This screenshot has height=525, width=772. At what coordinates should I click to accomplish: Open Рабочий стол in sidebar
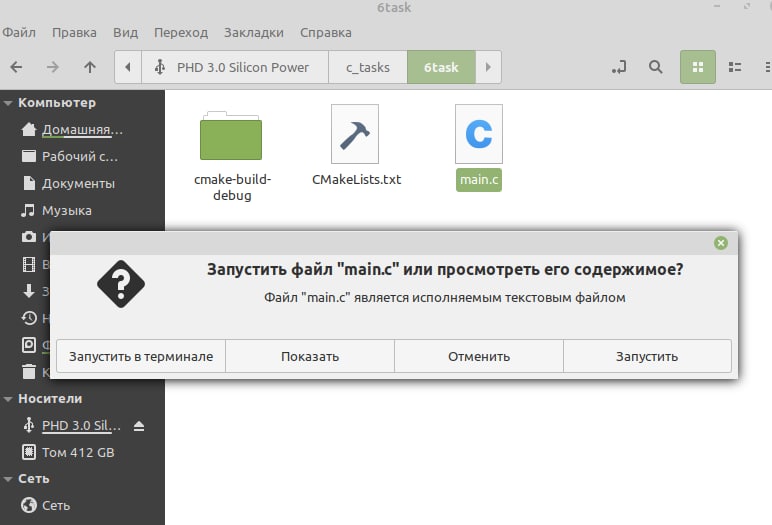pos(82,157)
